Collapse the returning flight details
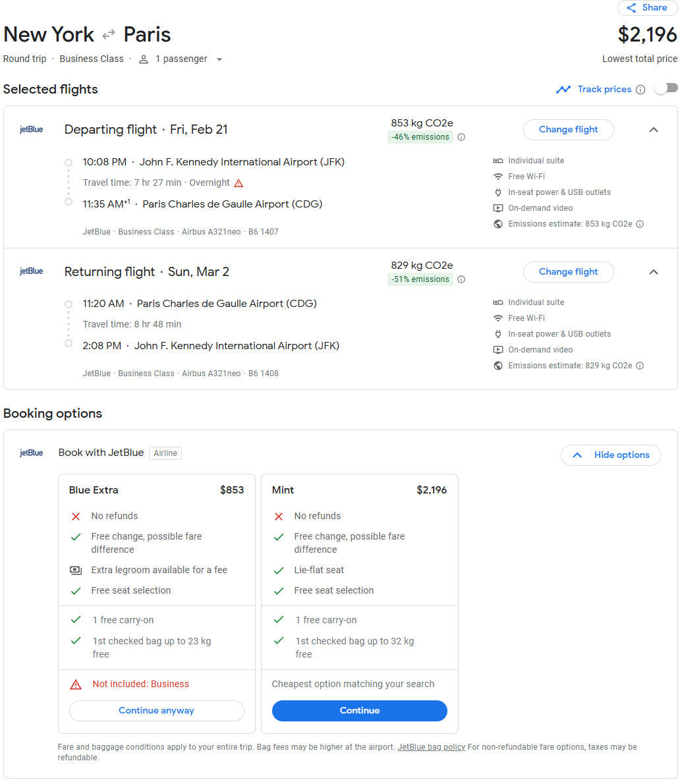 pos(654,272)
